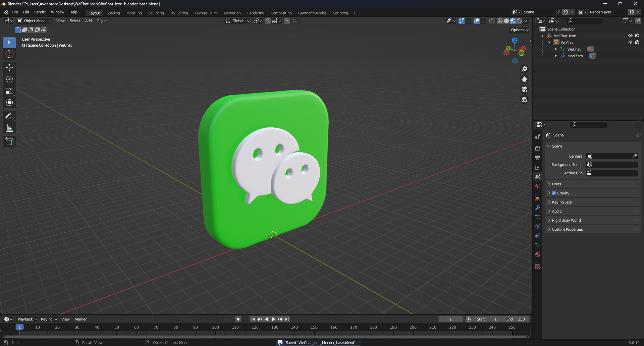Activate the Select Box tool
Viewport: 644px width, 346px height.
9,42
